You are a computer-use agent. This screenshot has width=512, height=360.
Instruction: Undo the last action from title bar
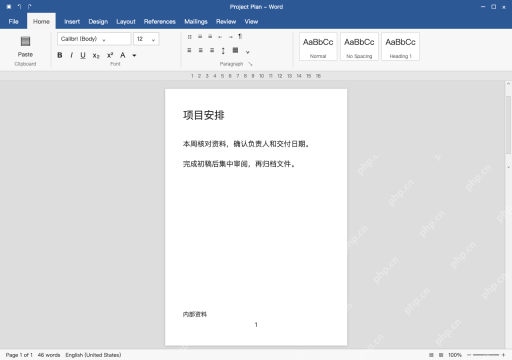point(19,7)
